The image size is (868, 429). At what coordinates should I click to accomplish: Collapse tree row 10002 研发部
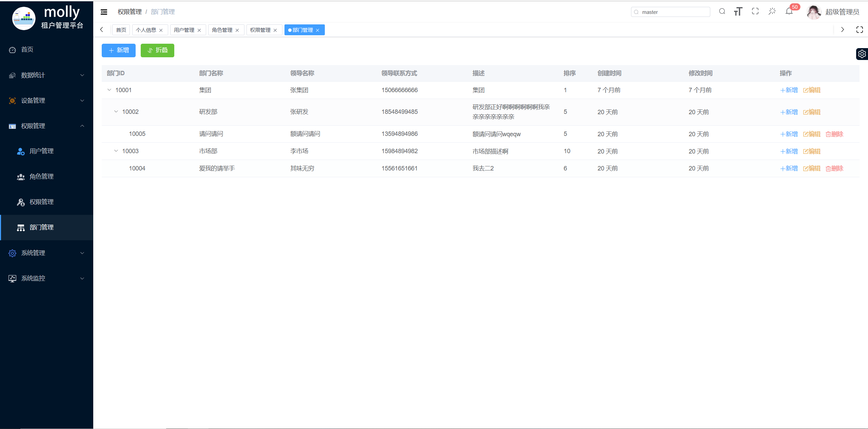tap(116, 112)
